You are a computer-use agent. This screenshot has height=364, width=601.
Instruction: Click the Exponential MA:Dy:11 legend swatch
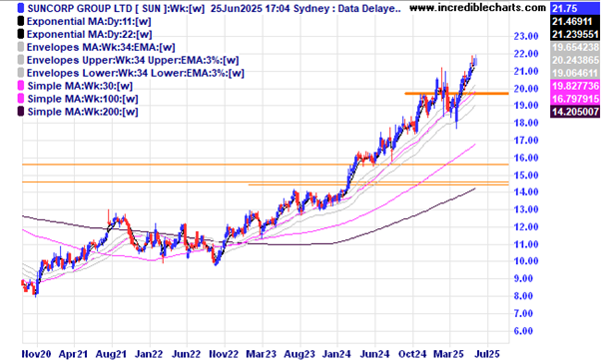pos(21,21)
